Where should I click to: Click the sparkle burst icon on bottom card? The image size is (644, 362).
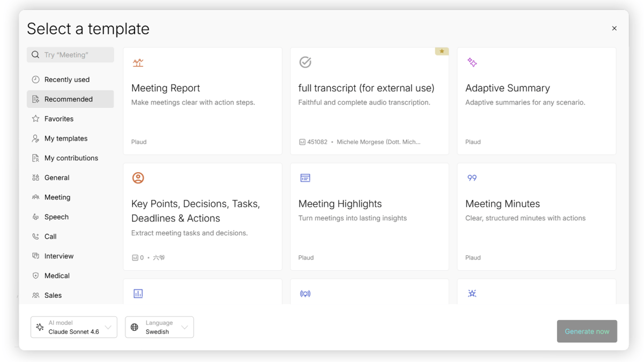(x=472, y=293)
